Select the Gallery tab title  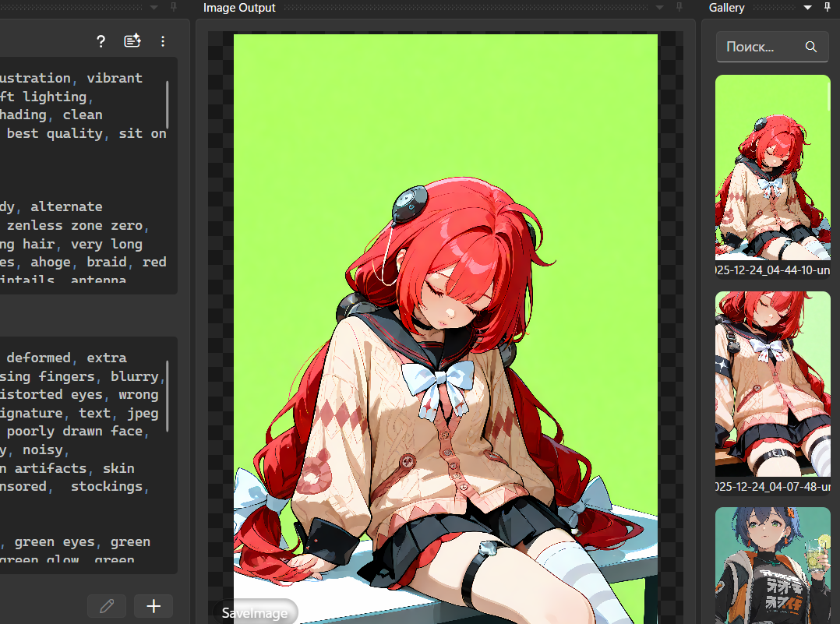(x=726, y=8)
